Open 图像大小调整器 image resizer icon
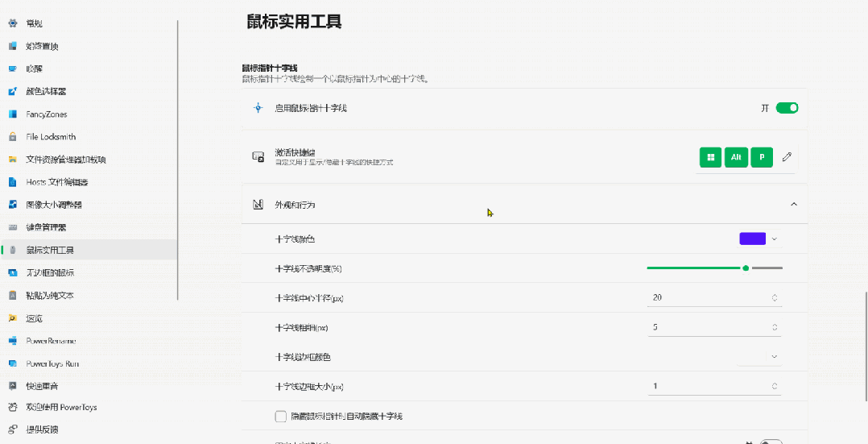Screen dimensions: 868x444 (13, 205)
